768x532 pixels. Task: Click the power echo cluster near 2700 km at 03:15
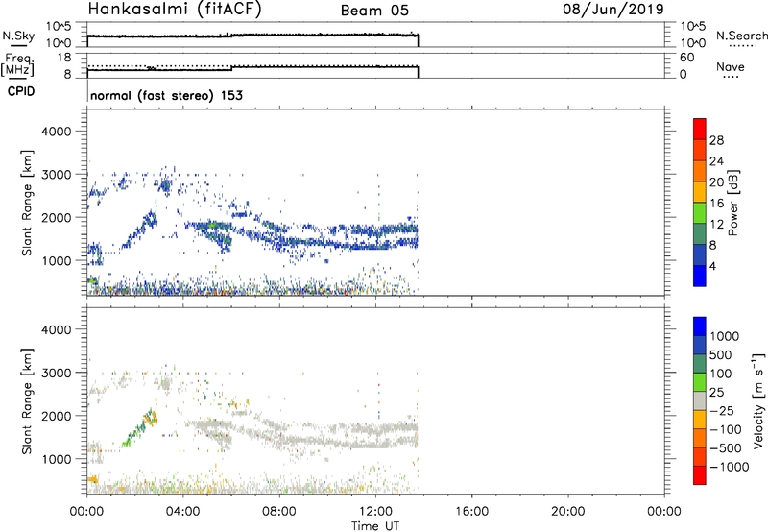pyautogui.click(x=165, y=185)
